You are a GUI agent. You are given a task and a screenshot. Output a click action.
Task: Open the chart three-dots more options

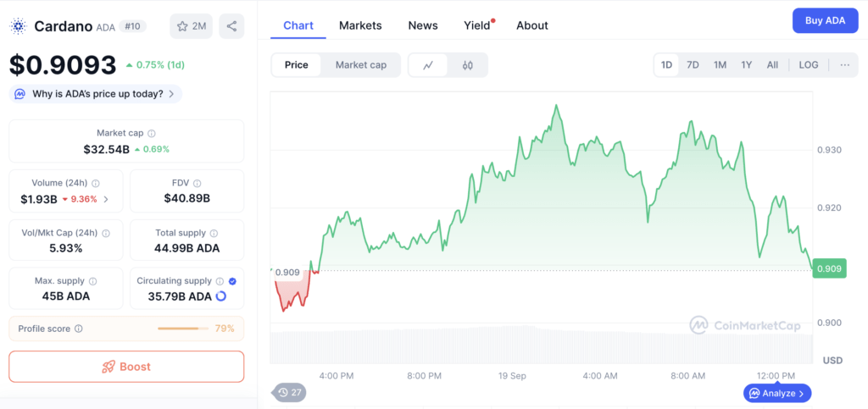[x=845, y=64]
